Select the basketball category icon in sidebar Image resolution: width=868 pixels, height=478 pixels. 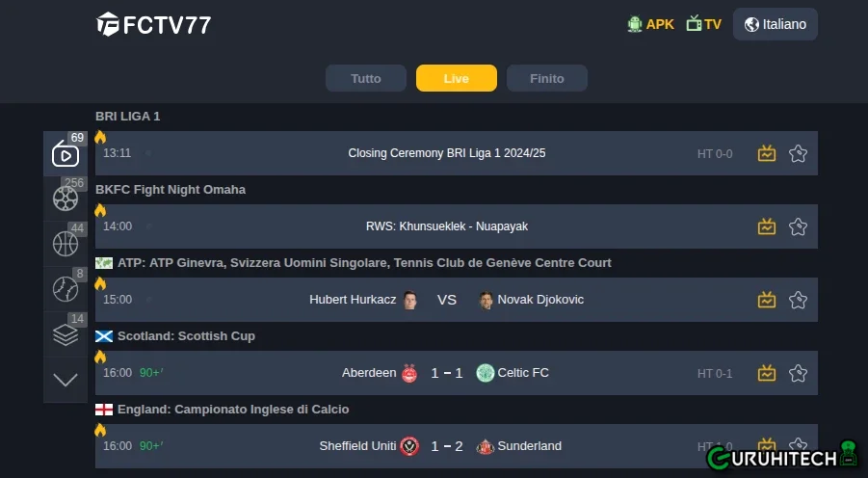[66, 244]
